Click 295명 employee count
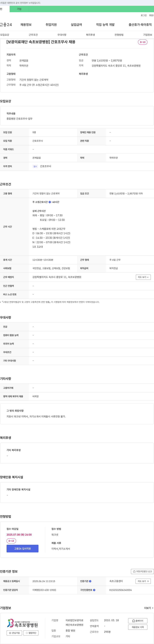Viewport: 154px width, 644px height. coord(107,632)
